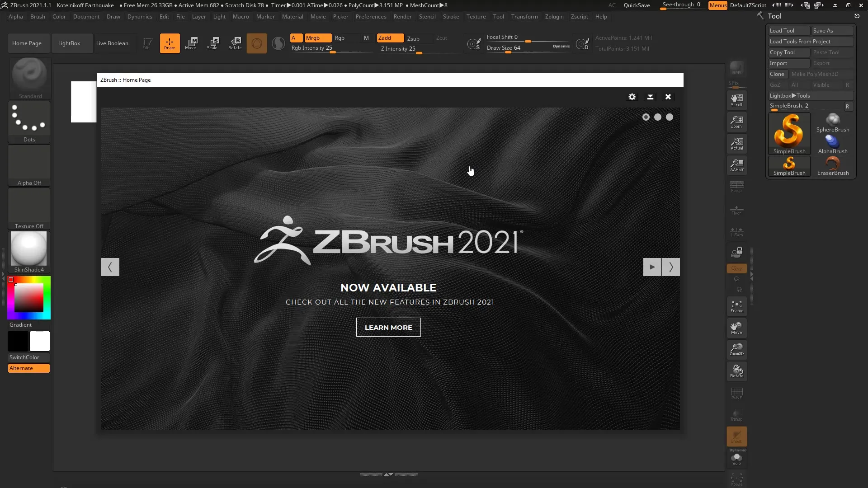Toggle the M material mode
Screen dimensions: 868x488
pyautogui.click(x=366, y=38)
